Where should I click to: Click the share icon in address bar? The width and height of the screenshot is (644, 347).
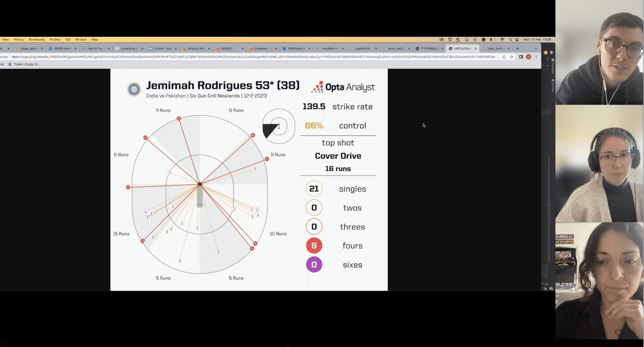click(504, 57)
